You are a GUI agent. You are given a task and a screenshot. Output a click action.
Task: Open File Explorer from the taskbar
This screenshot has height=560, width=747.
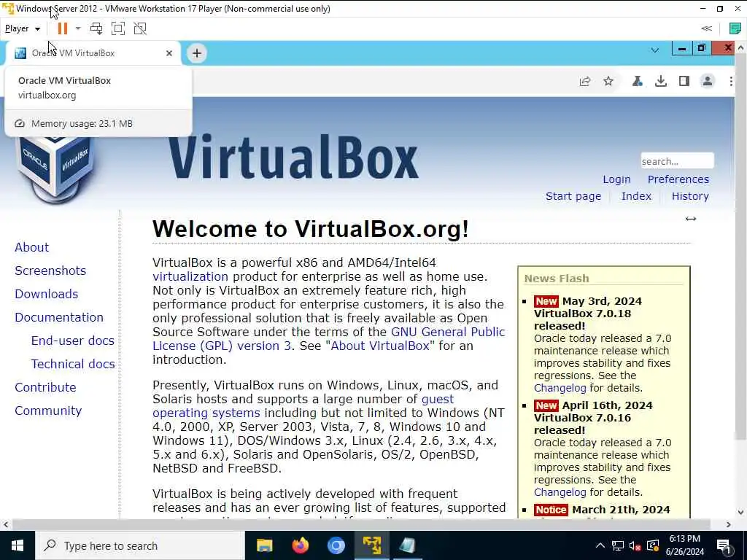click(264, 545)
